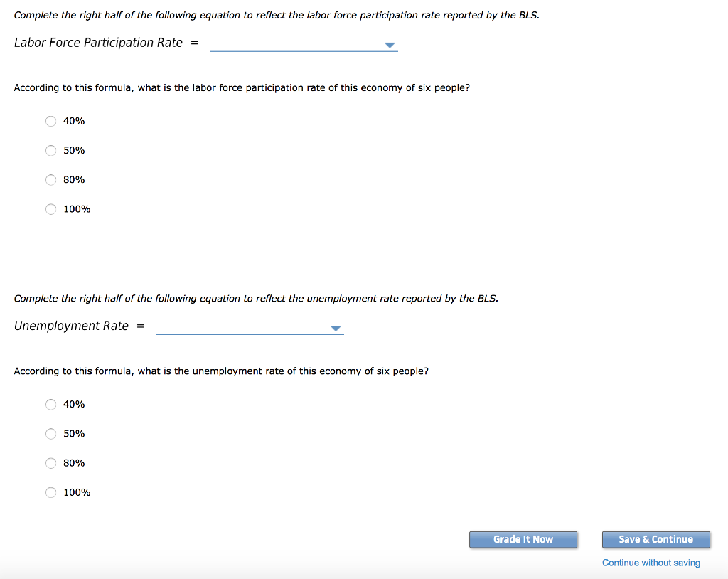Select 50% for the unemployment rate question

click(50, 433)
